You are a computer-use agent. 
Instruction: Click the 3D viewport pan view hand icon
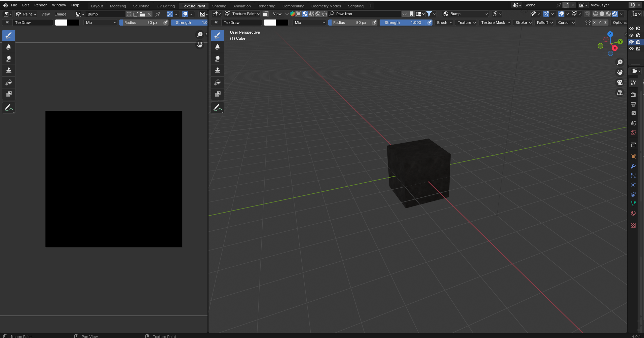tap(620, 72)
